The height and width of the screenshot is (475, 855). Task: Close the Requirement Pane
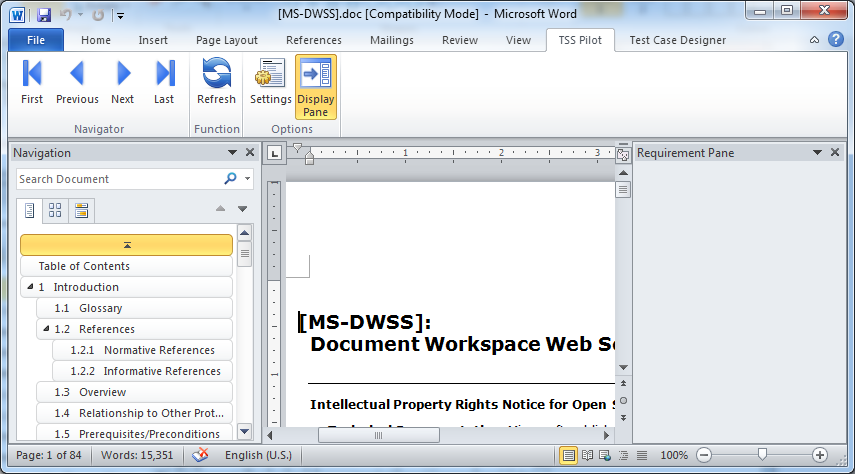835,153
